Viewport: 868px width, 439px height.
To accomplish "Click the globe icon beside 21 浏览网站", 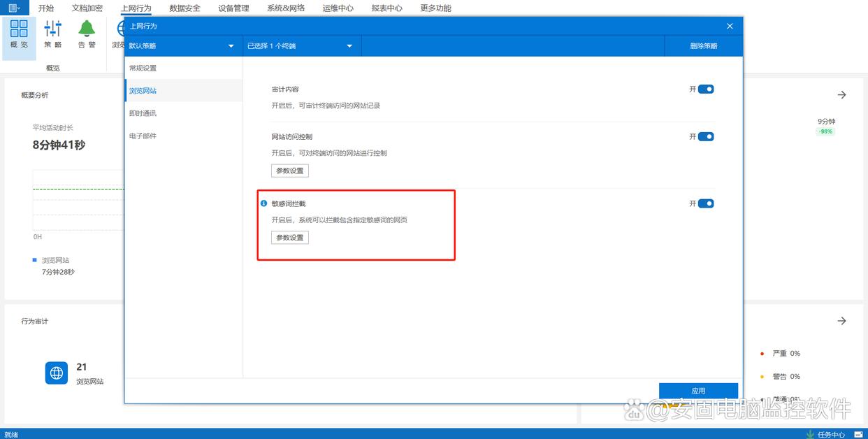I will click(57, 373).
